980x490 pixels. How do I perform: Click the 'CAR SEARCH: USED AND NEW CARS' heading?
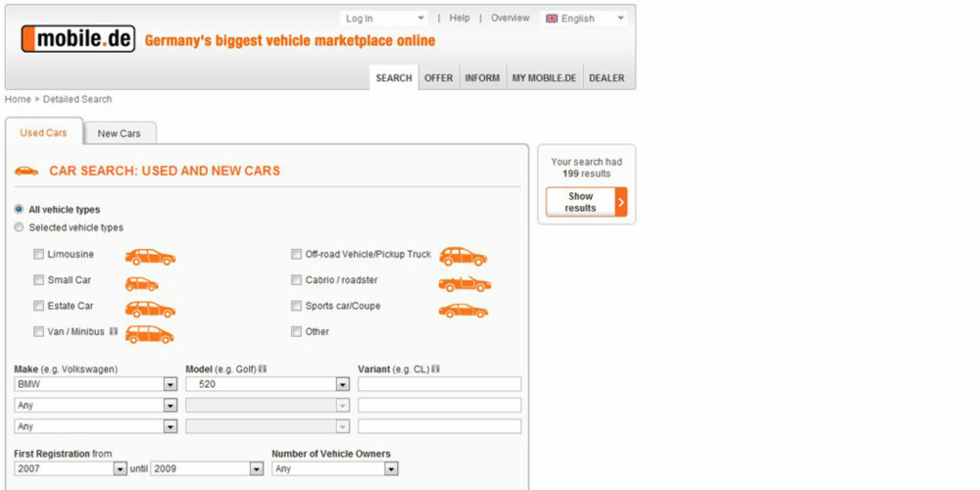[x=165, y=171]
